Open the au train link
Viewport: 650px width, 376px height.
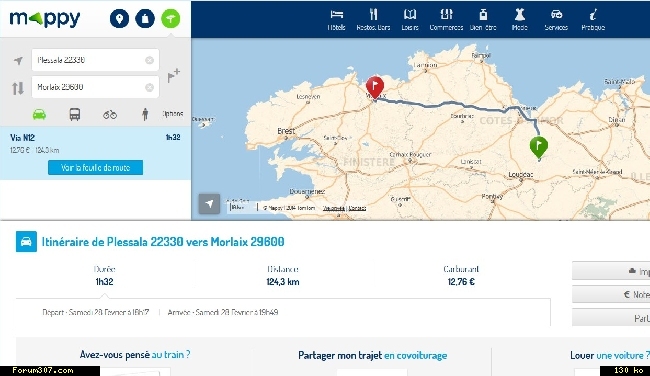tap(171, 354)
